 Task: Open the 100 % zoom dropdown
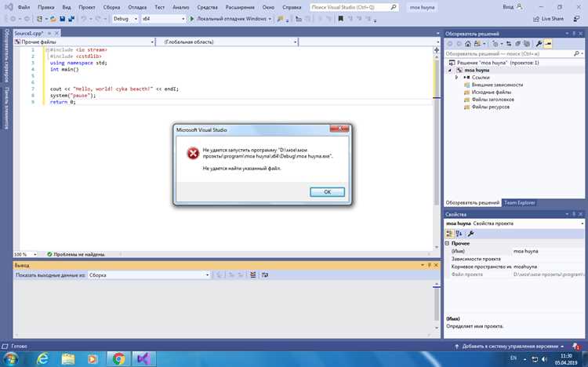(x=26, y=254)
